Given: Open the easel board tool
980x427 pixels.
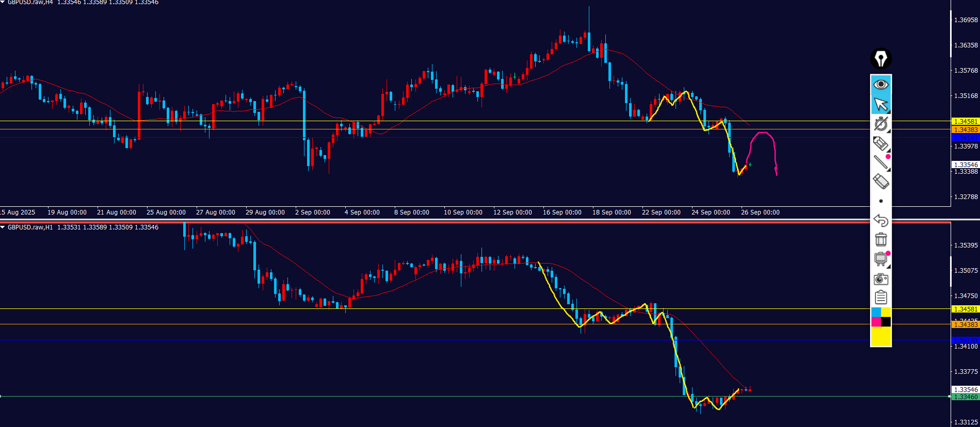Looking at the screenshot, I should [880, 259].
